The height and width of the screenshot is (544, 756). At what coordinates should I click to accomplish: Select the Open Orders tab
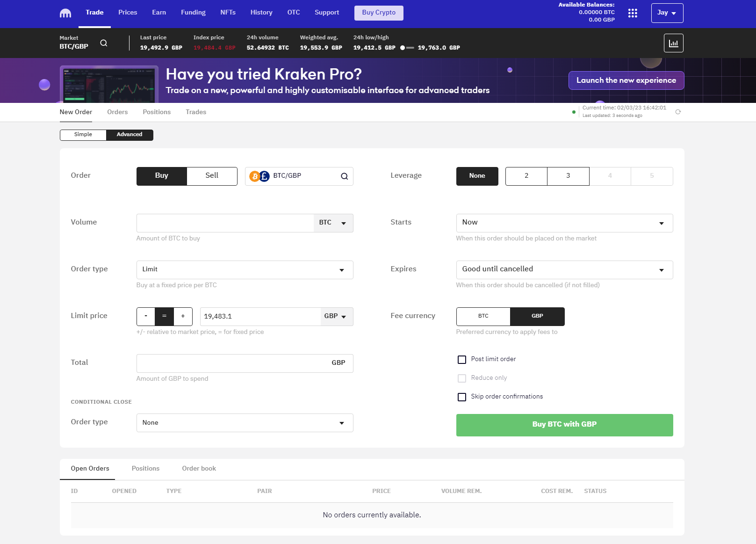[x=90, y=469]
